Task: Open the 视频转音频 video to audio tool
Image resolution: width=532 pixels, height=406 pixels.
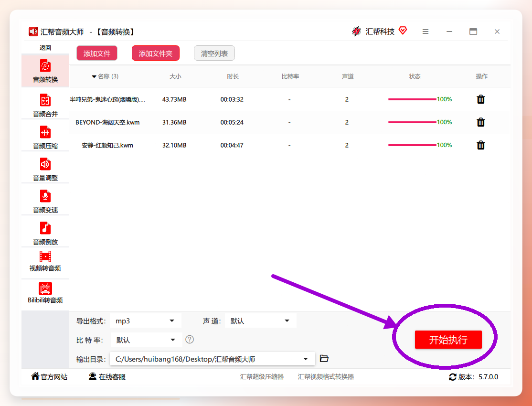Action: [x=45, y=261]
